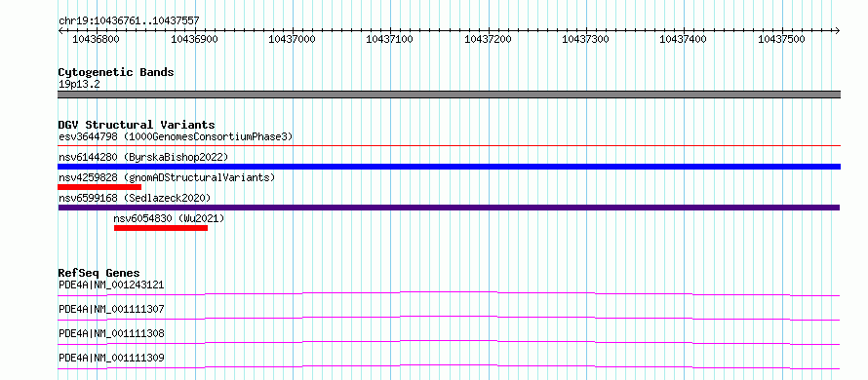This screenshot has height=380, width=868.
Task: Click the blue nsv6144280 variant bar
Action: (450, 167)
